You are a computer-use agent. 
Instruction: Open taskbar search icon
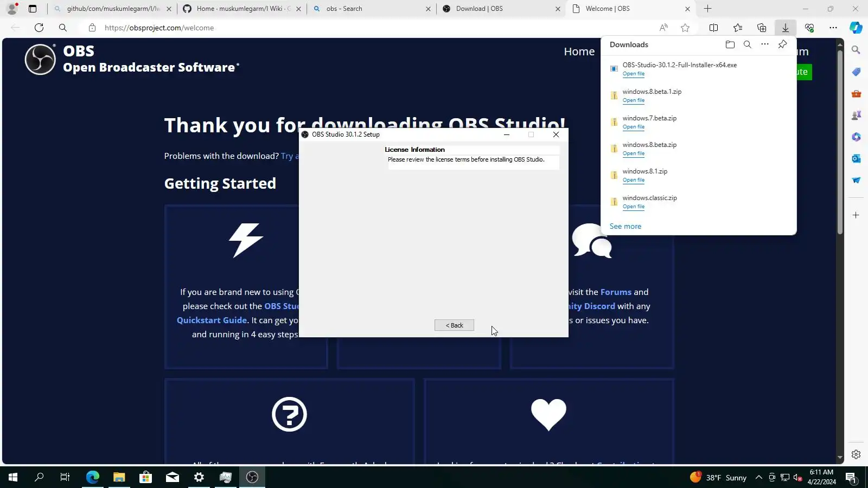[39, 477]
